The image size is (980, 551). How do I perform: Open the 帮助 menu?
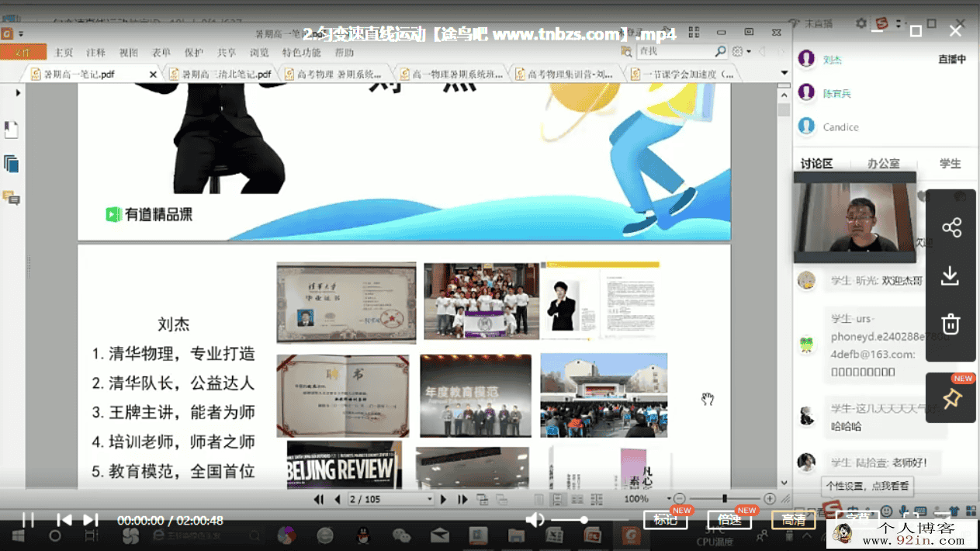344,53
